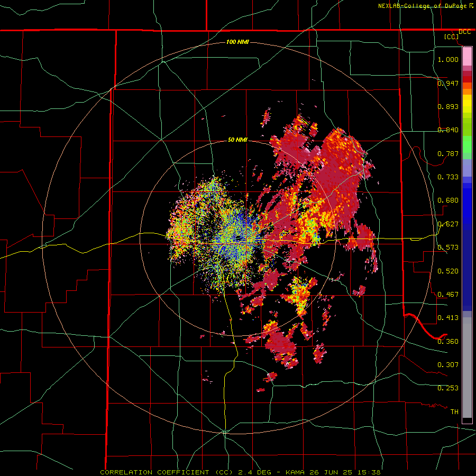
Task: Click the 0.307 legend value
Action: (448, 364)
